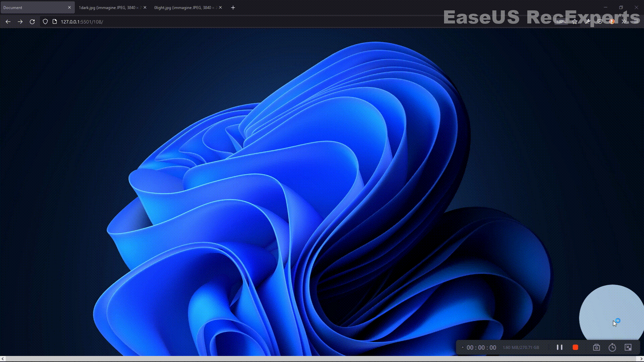This screenshot has width=644, height=362.
Task: Click the recording size 1.60 MB/270.71 GB
Action: click(521, 348)
